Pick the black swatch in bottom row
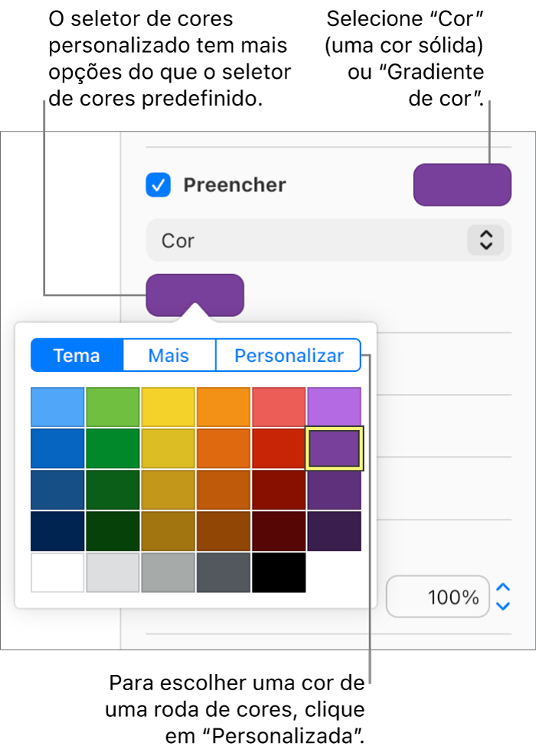 pos(279,572)
